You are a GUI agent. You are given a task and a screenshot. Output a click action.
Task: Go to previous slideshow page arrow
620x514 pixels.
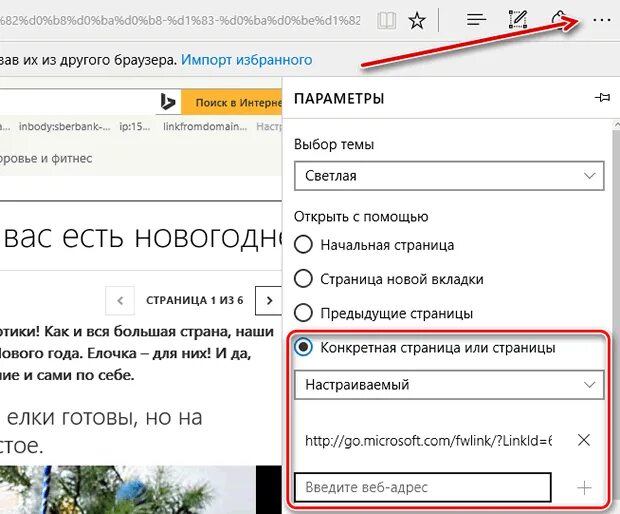pyautogui.click(x=120, y=300)
